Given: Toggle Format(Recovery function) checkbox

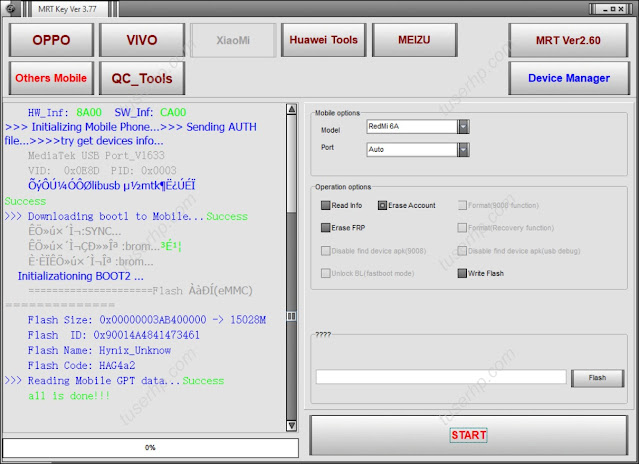Looking at the screenshot, I should (x=462, y=228).
